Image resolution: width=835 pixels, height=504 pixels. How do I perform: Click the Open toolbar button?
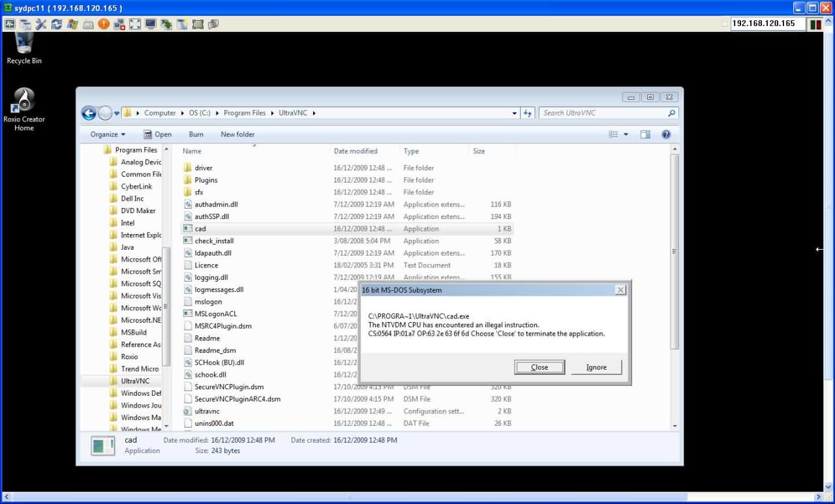pos(157,134)
